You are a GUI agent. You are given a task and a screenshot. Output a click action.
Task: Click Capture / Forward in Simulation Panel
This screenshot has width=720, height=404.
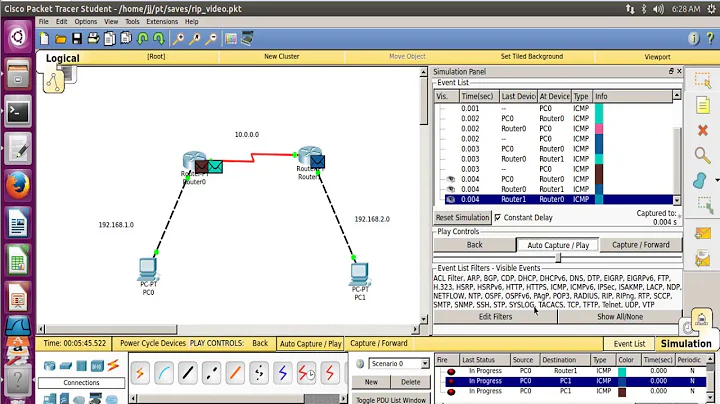coord(641,245)
